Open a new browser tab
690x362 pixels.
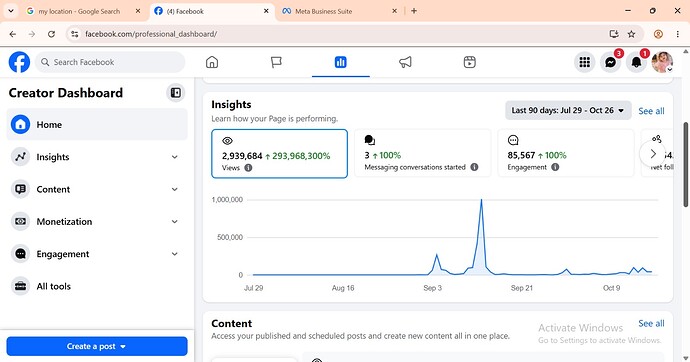[414, 11]
